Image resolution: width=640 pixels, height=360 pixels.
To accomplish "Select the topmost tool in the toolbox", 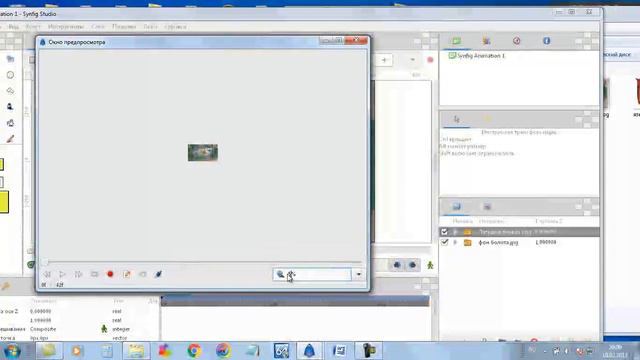I will [x=10, y=59].
